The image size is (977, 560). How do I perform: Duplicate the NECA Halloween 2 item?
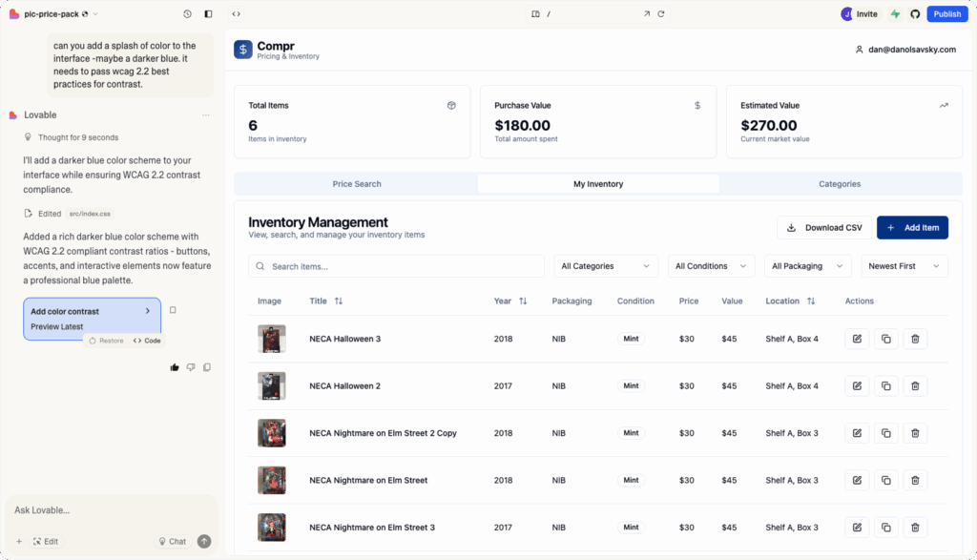point(885,386)
